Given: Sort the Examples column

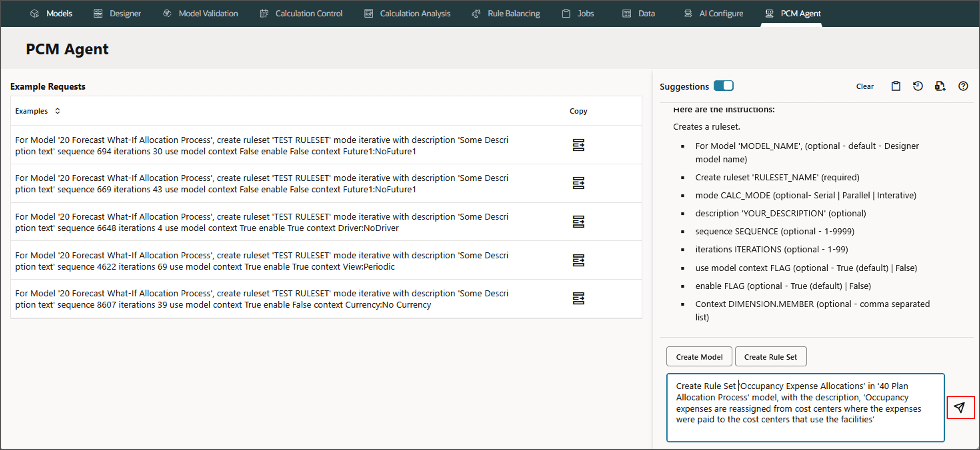Looking at the screenshot, I should pos(57,111).
